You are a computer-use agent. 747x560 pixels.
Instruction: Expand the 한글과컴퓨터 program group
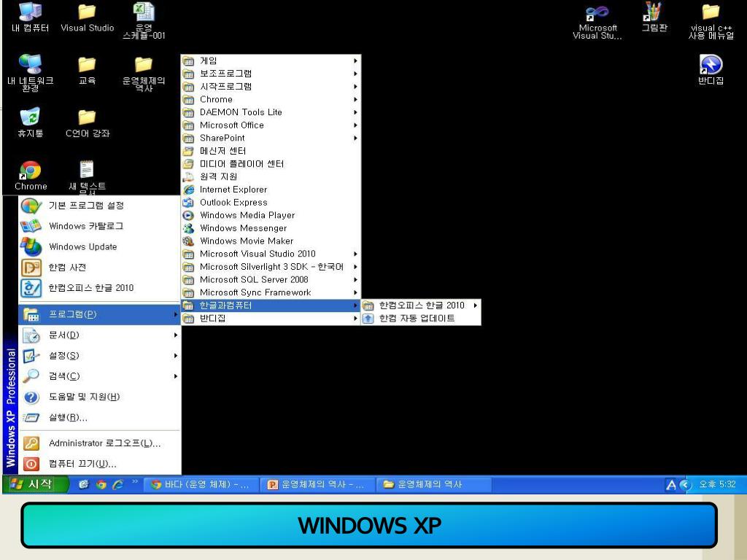coord(271,306)
